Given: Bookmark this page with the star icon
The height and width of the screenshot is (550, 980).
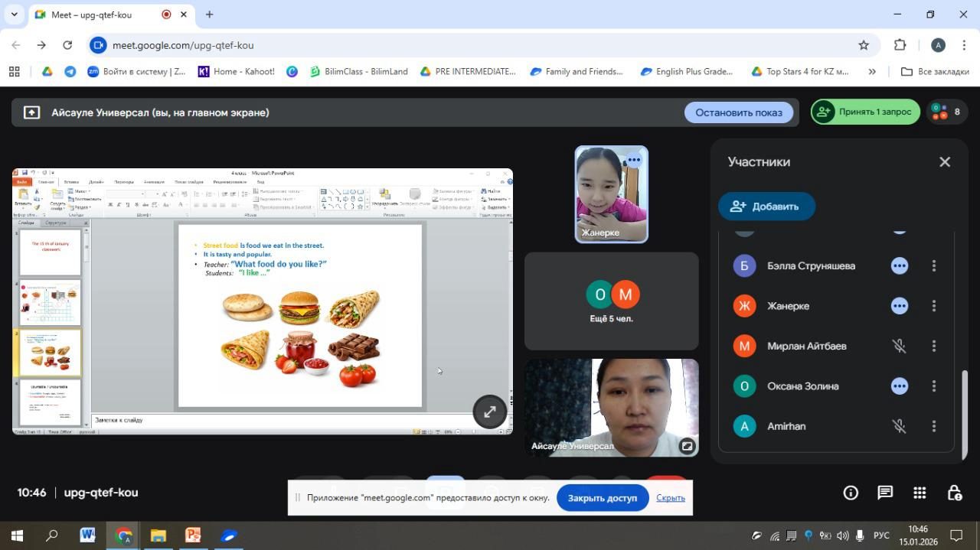Looking at the screenshot, I should click(x=864, y=45).
